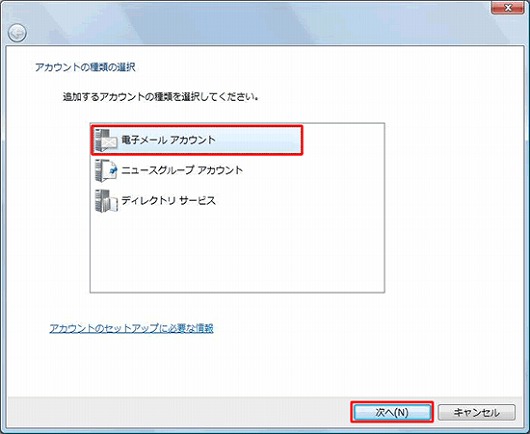Choose the 電子メール アカウント text label
Image resolution: width=530 pixels, height=434 pixels.
click(168, 140)
